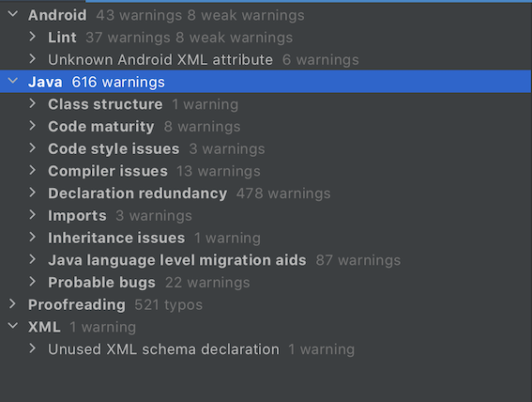Select Unused XML schema declaration row
The width and height of the screenshot is (532, 402).
pyautogui.click(x=266, y=349)
